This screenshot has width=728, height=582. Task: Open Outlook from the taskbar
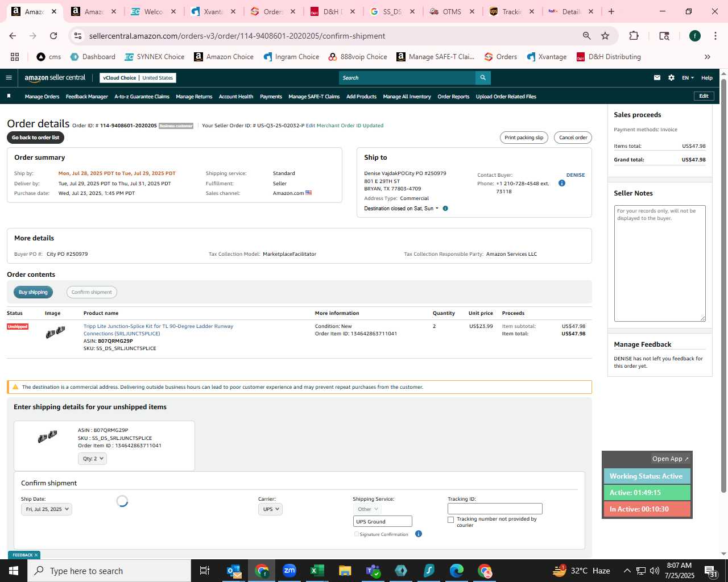234,571
